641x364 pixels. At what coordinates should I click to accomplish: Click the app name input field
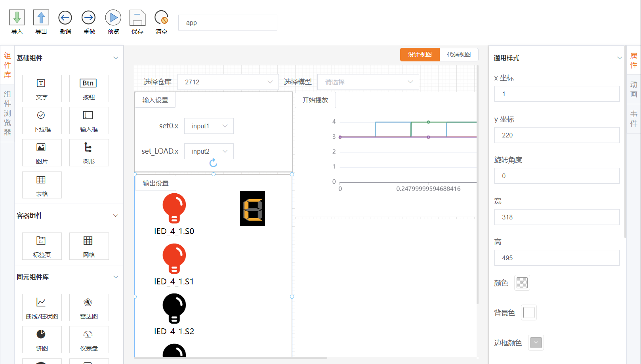point(227,23)
